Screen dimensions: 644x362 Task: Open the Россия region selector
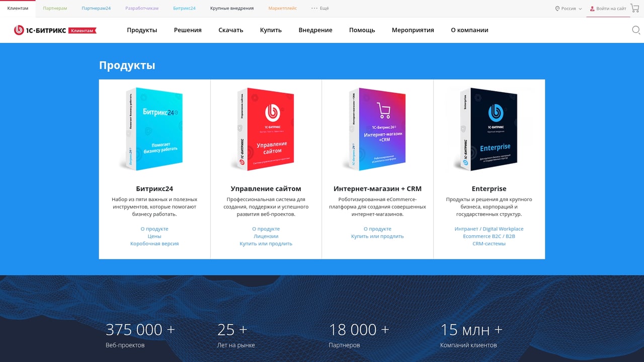569,8
